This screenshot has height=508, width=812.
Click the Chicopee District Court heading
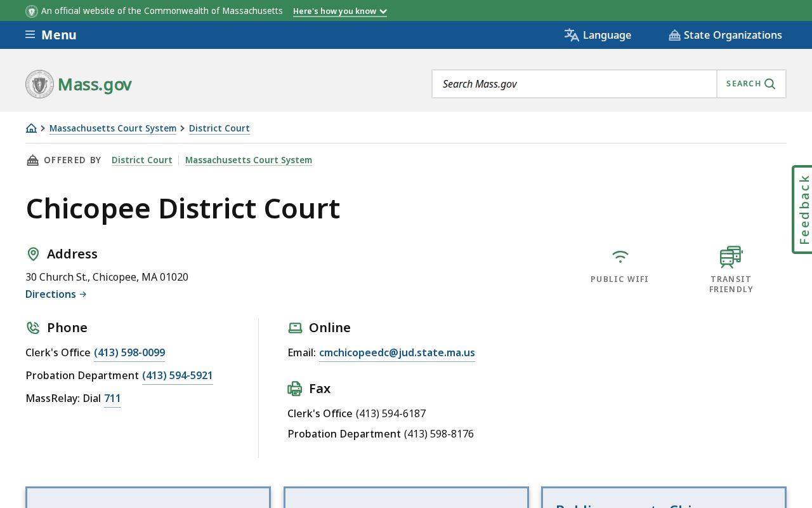[183, 208]
